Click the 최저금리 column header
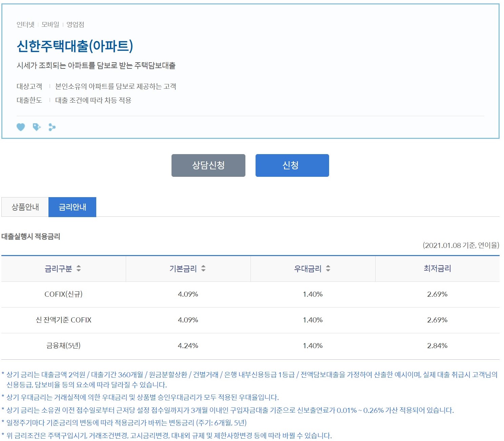This screenshot has height=441, width=504. tap(437, 269)
